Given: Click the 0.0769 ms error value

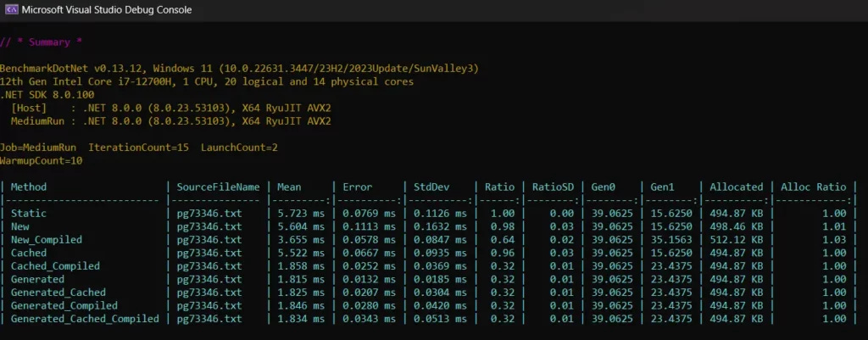Looking at the screenshot, I should pos(369,213).
